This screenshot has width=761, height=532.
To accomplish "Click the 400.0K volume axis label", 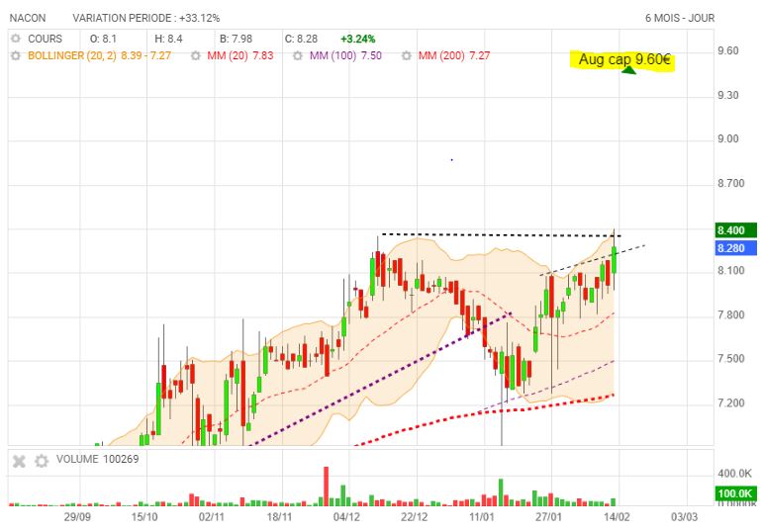I will 735,474.
